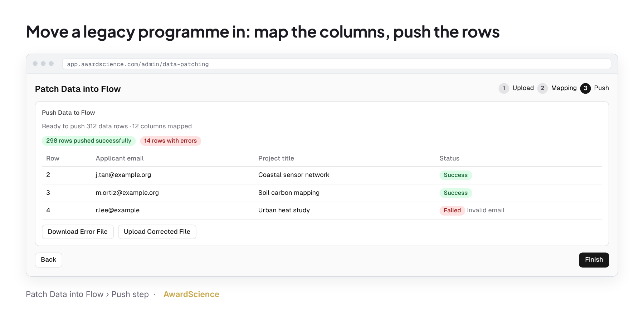
Task: Click the Success status for Soil carbon mapping
Action: (455, 193)
